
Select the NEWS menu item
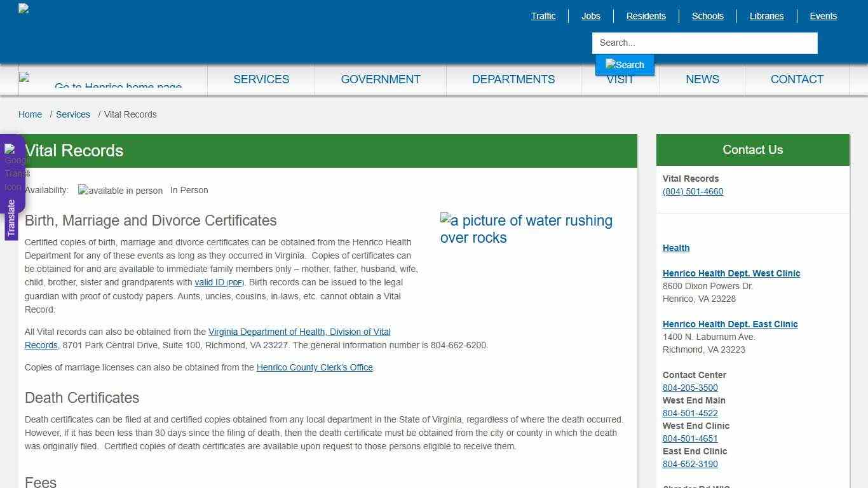pyautogui.click(x=702, y=79)
